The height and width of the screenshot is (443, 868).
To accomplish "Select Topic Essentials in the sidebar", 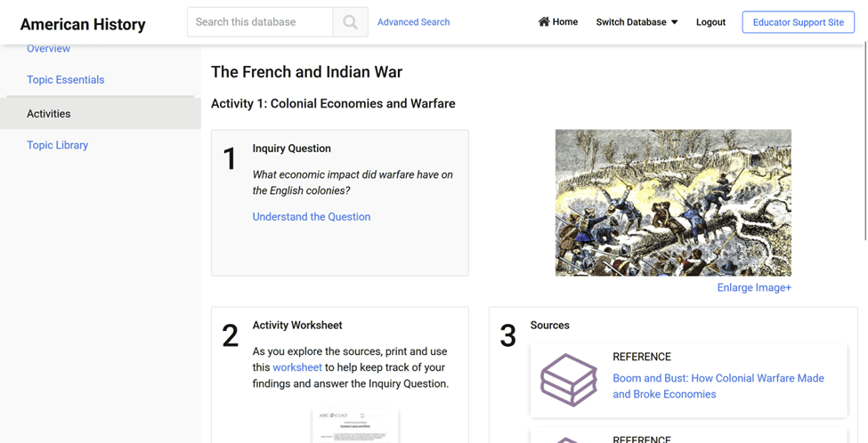I will 65,80.
